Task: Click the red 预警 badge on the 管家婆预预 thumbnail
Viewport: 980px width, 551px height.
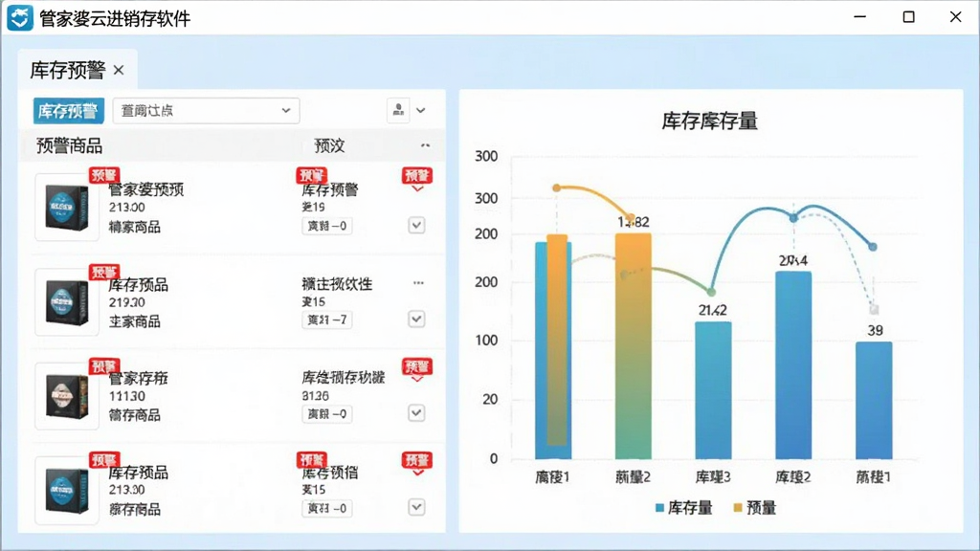Action: click(x=103, y=176)
